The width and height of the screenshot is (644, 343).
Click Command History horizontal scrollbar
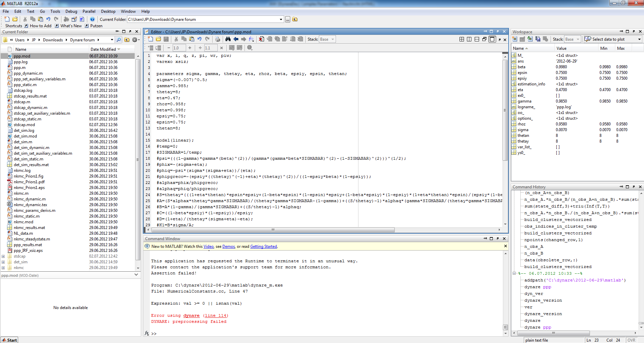pos(553,333)
